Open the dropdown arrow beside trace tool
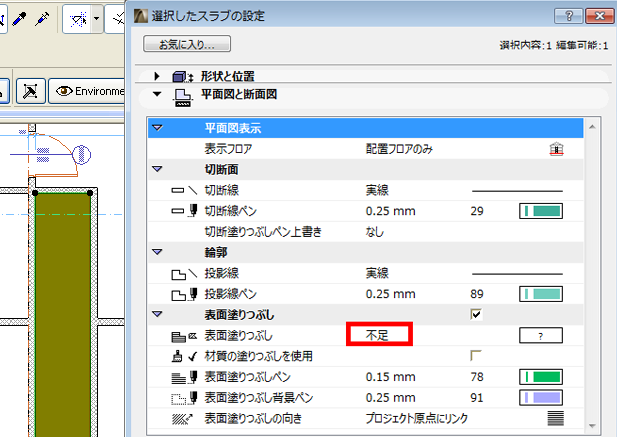 click(97, 19)
